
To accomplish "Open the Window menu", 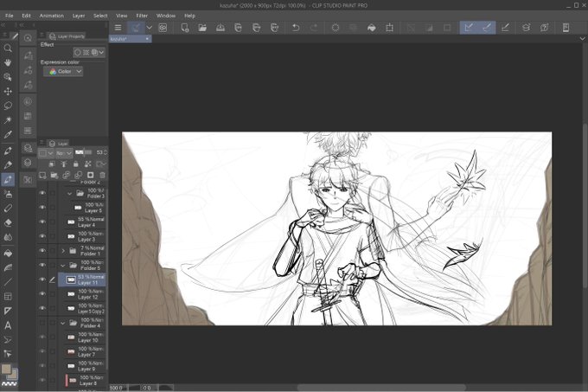I will [166, 16].
